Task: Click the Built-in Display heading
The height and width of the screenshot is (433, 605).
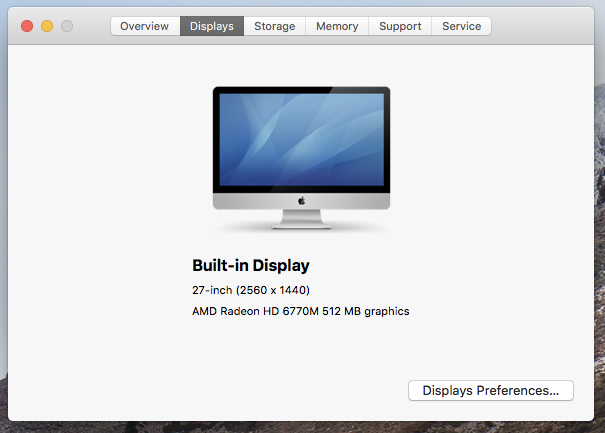Action: tap(251, 266)
